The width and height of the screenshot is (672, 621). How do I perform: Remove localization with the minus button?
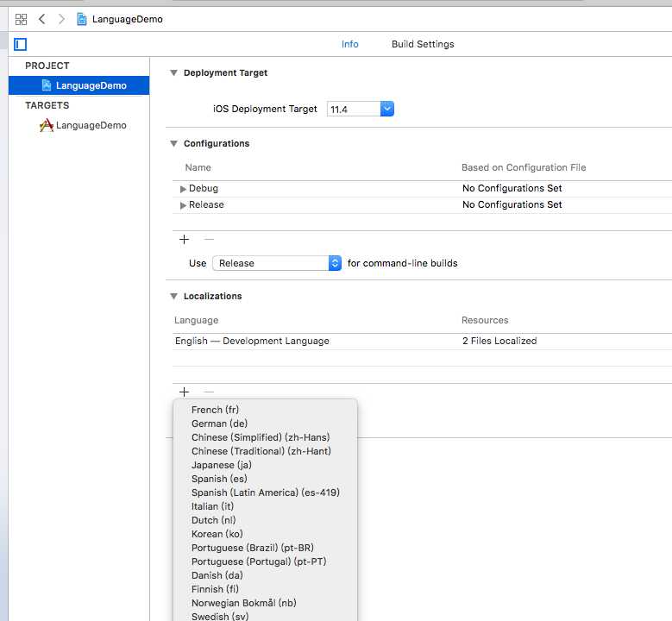209,392
